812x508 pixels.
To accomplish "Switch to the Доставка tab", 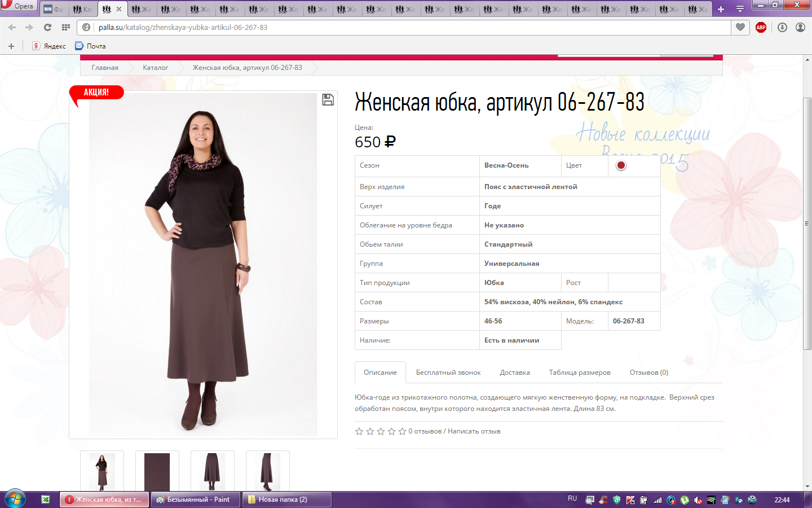I will click(x=514, y=373).
